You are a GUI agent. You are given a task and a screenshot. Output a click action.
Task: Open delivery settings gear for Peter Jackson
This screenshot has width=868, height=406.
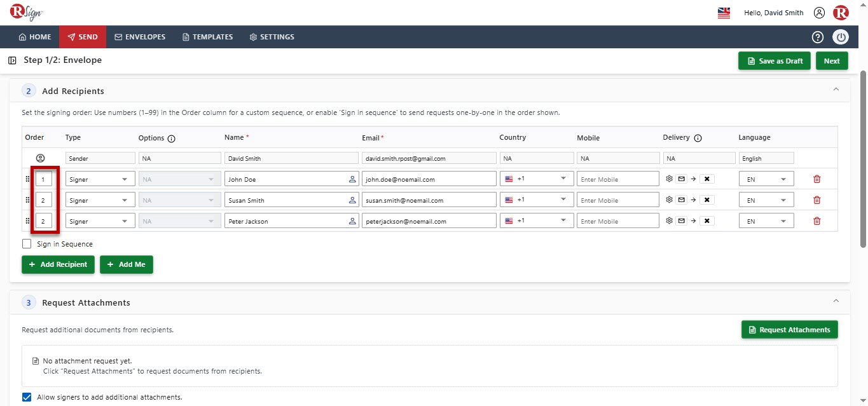669,221
